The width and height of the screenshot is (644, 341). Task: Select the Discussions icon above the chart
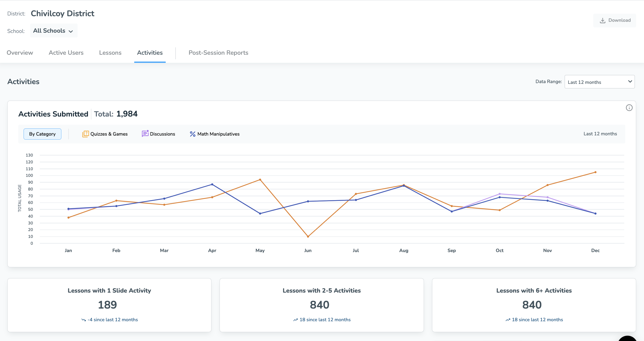145,134
